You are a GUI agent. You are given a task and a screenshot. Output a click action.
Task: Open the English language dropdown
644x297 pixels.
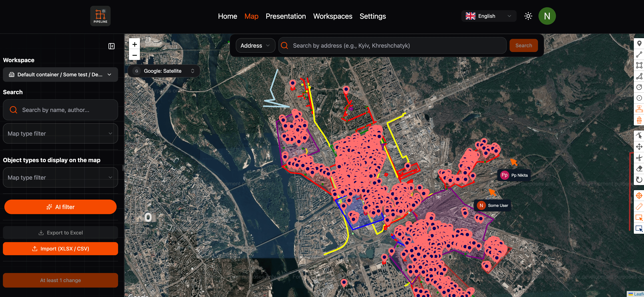[488, 16]
